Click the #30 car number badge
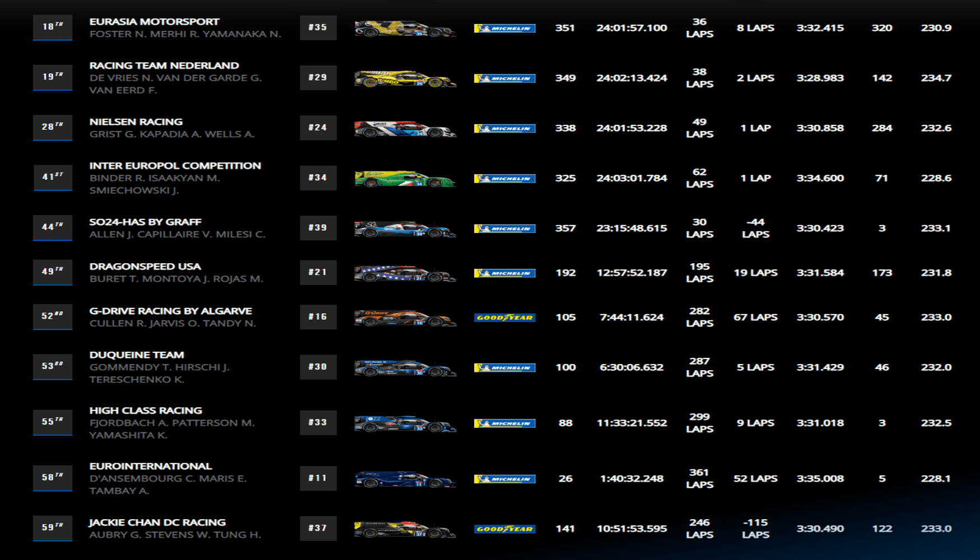 [318, 367]
